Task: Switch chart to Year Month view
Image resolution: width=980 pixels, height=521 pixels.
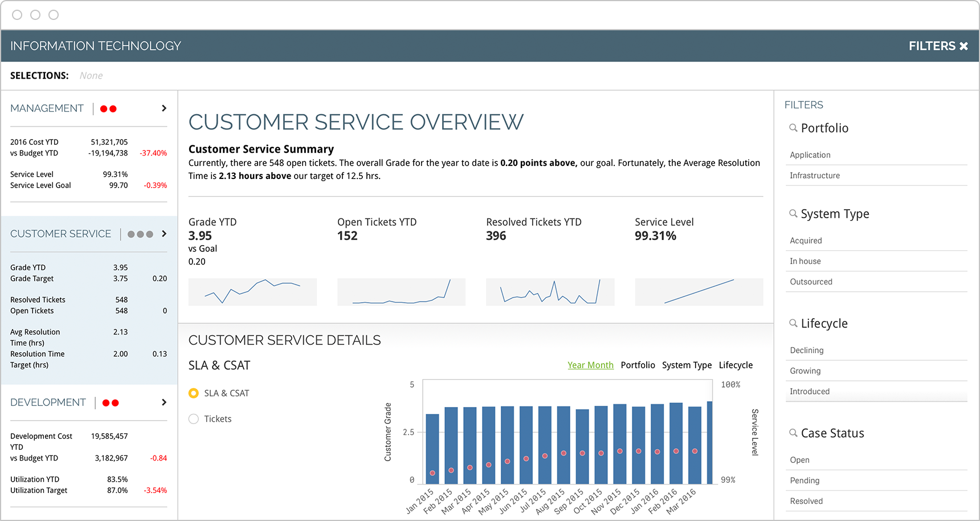Action: (x=590, y=365)
